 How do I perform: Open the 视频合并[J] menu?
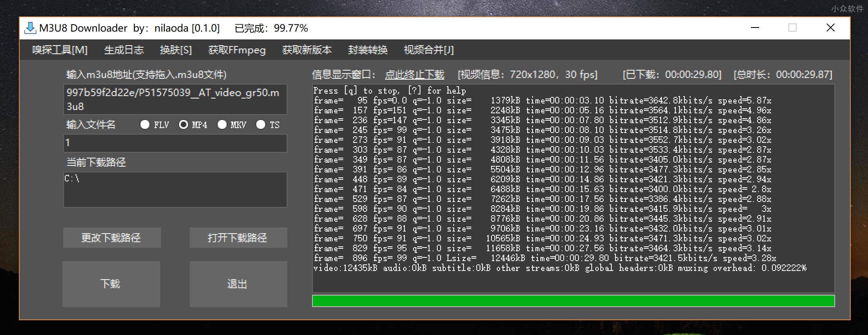(429, 50)
